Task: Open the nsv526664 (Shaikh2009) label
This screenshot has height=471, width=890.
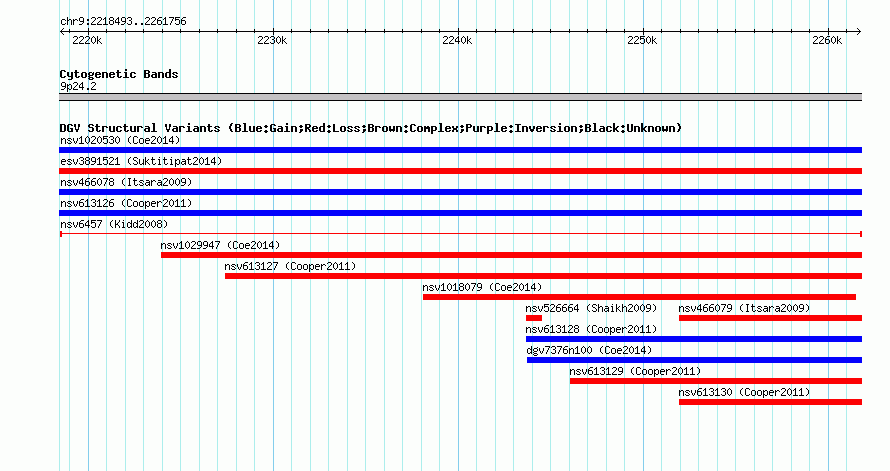Action: pos(591,308)
